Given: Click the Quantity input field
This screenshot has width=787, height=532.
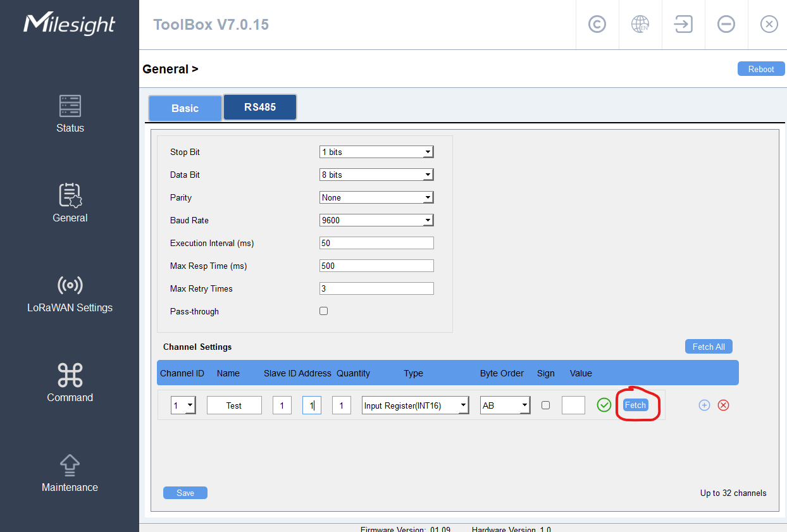Looking at the screenshot, I should pos(342,405).
